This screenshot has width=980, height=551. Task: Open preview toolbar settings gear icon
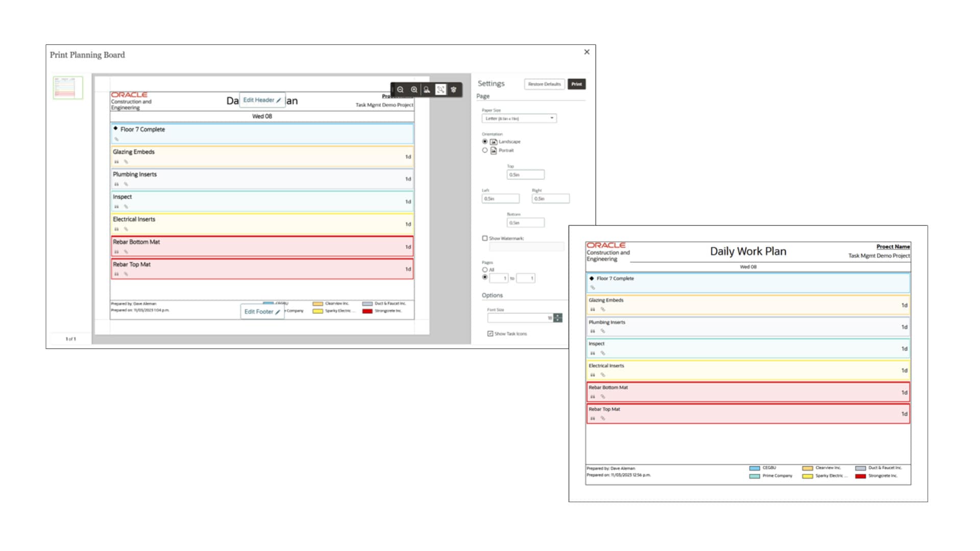coord(454,90)
